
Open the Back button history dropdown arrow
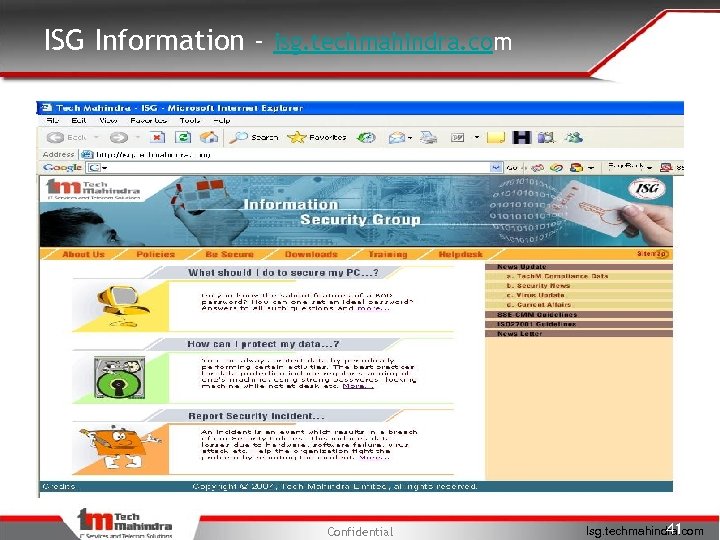click(x=96, y=137)
